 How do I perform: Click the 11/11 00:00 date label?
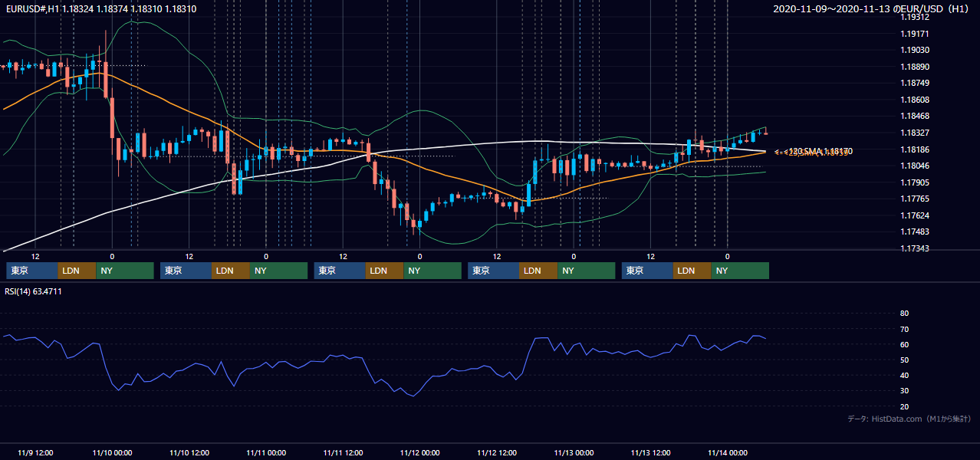click(266, 452)
